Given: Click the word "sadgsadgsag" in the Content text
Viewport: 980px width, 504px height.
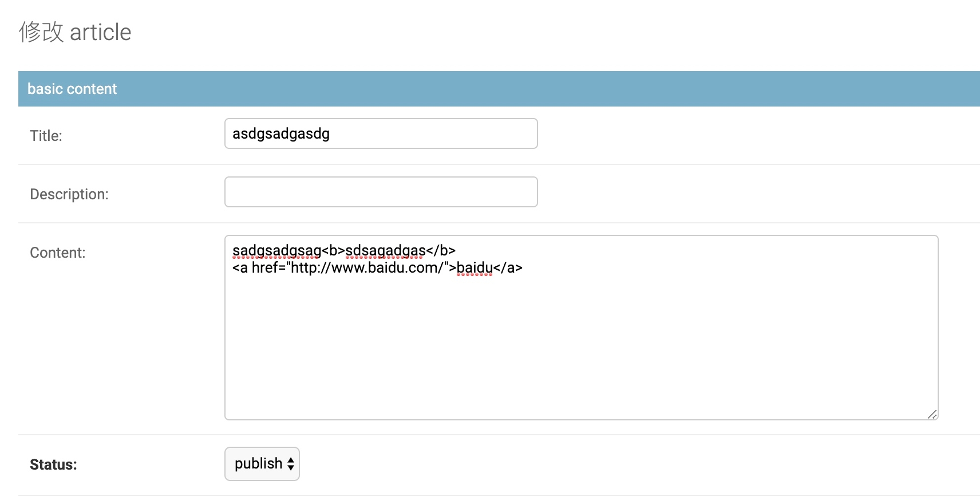Looking at the screenshot, I should click(276, 251).
